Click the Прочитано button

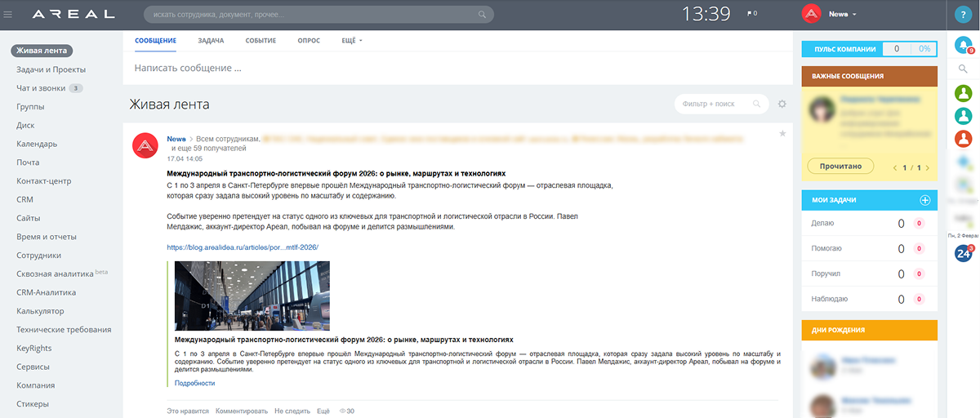(840, 166)
